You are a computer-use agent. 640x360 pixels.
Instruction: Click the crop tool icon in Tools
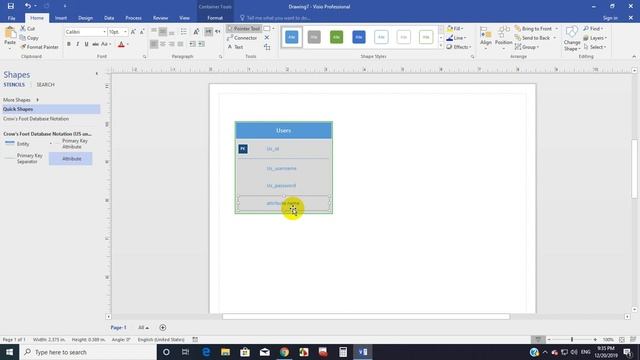point(267,47)
